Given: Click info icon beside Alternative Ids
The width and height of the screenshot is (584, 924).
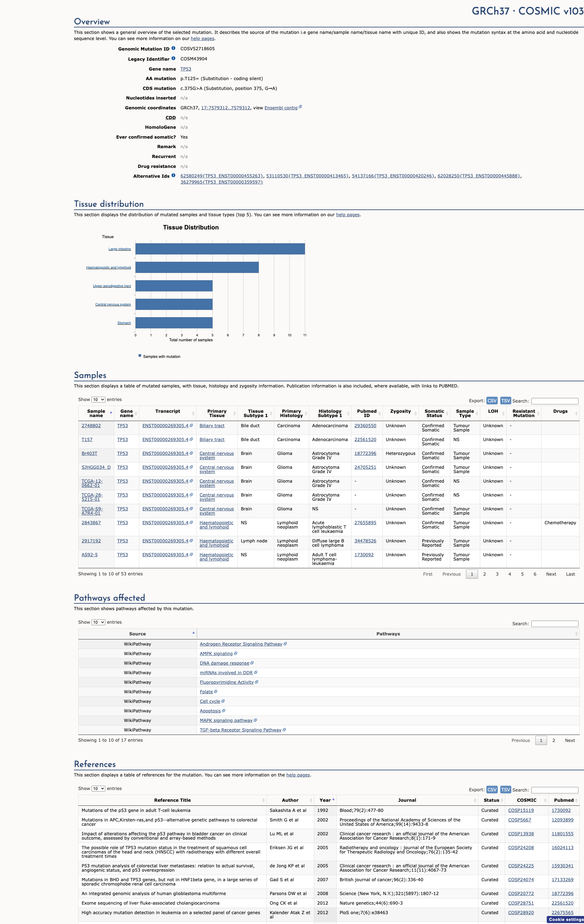Looking at the screenshot, I should click(x=173, y=175).
